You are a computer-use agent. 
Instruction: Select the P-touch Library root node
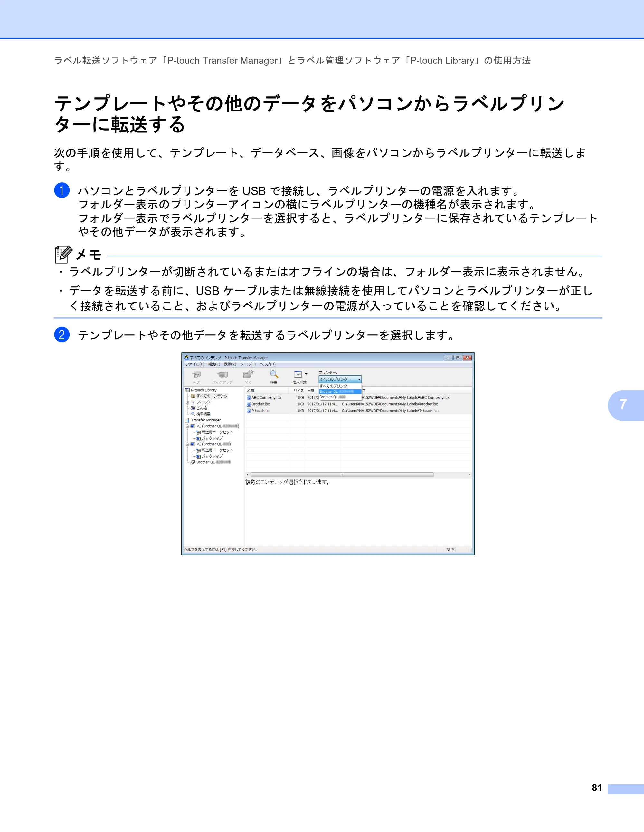coord(201,390)
